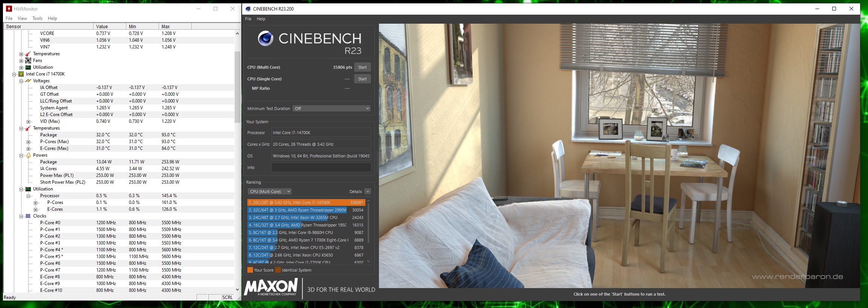Click the Sensor column header

tap(48, 26)
